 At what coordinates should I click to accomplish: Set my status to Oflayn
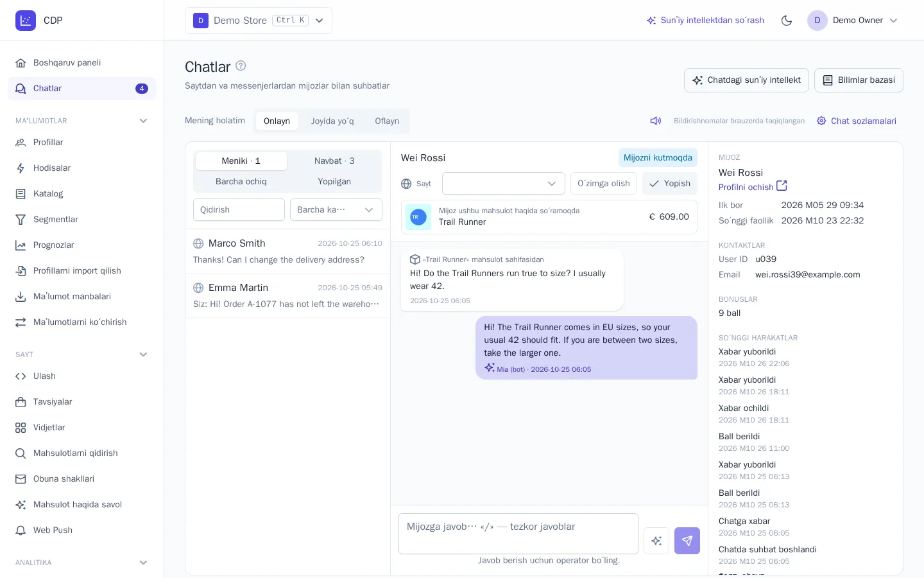[x=387, y=121]
